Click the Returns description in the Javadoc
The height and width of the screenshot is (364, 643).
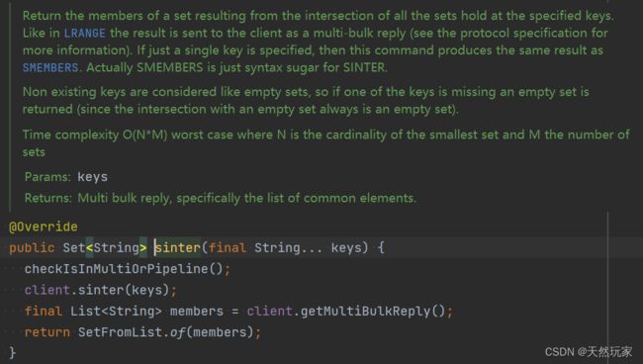247,199
